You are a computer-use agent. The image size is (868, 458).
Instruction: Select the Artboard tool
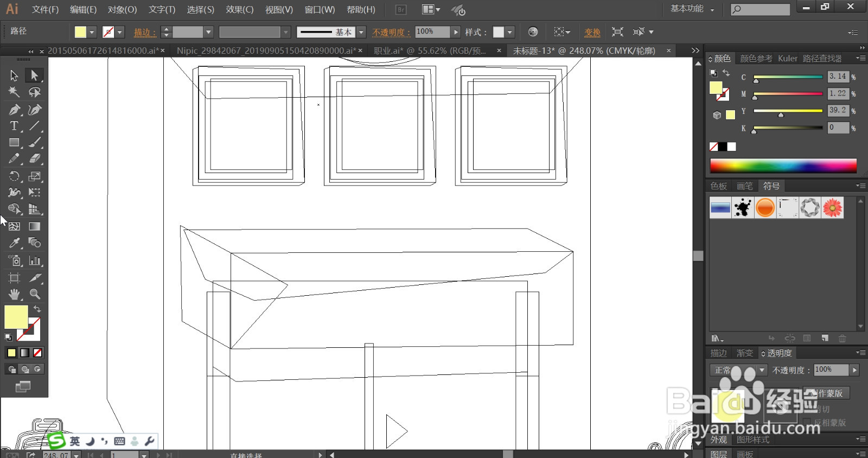(x=14, y=278)
